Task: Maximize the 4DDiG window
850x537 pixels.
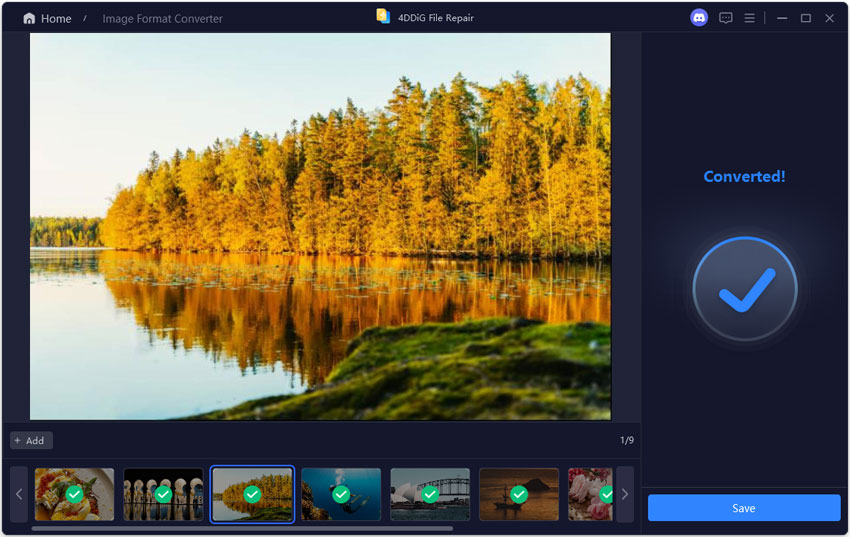Action: pyautogui.click(x=806, y=18)
